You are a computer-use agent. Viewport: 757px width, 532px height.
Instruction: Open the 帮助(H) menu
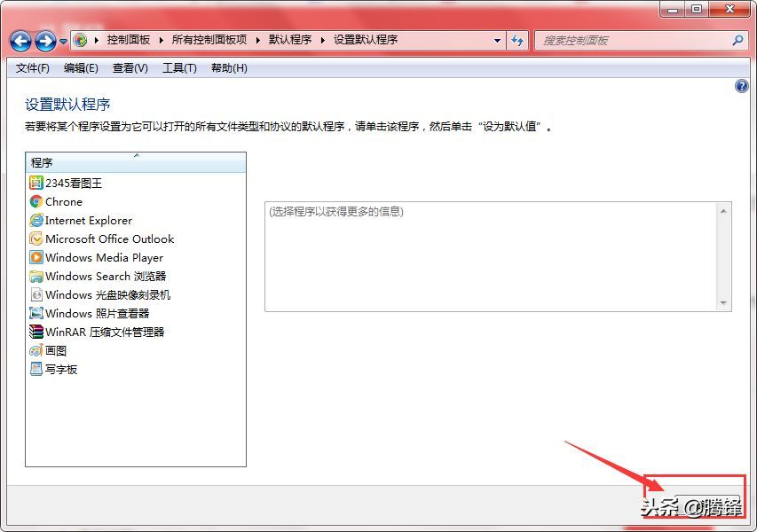[x=229, y=68]
